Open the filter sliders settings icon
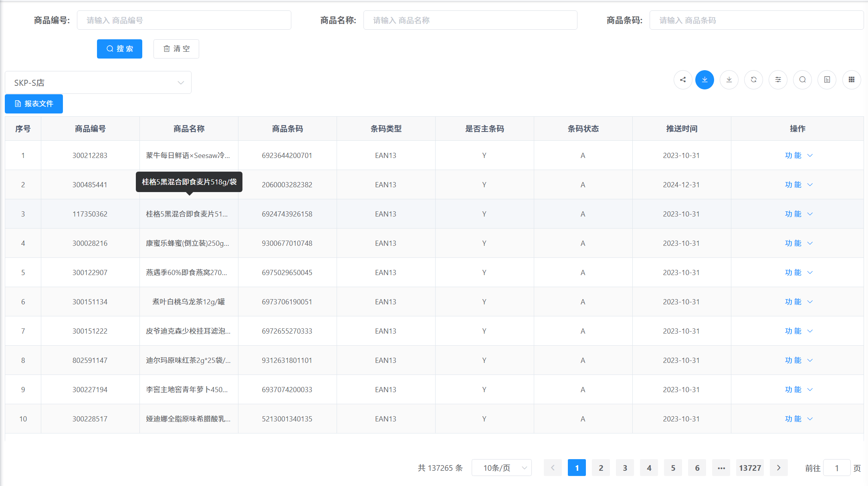This screenshot has height=486, width=868. click(778, 80)
